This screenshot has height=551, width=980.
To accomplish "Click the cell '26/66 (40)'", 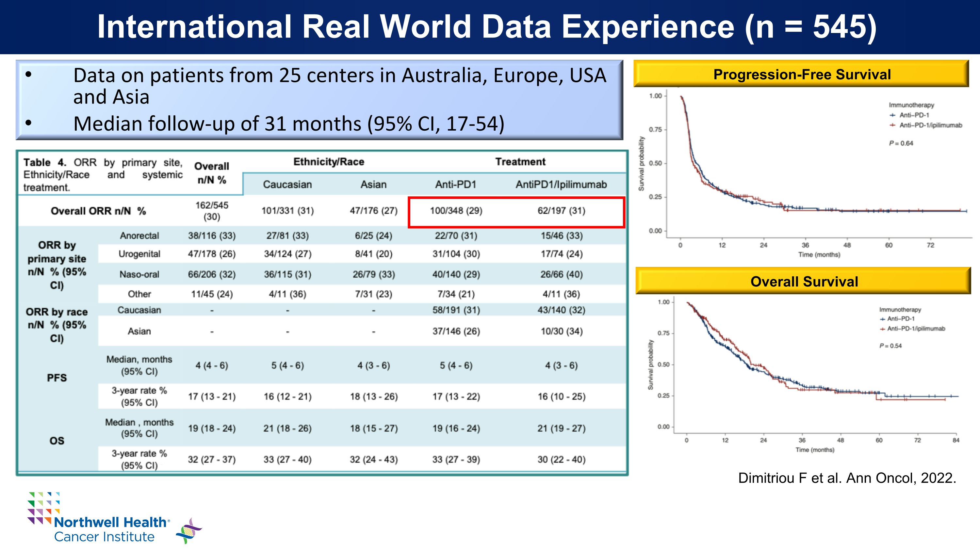I will [562, 274].
